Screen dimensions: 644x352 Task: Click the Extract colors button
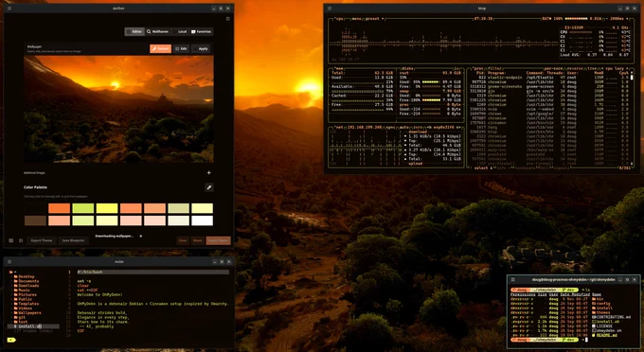pos(161,49)
